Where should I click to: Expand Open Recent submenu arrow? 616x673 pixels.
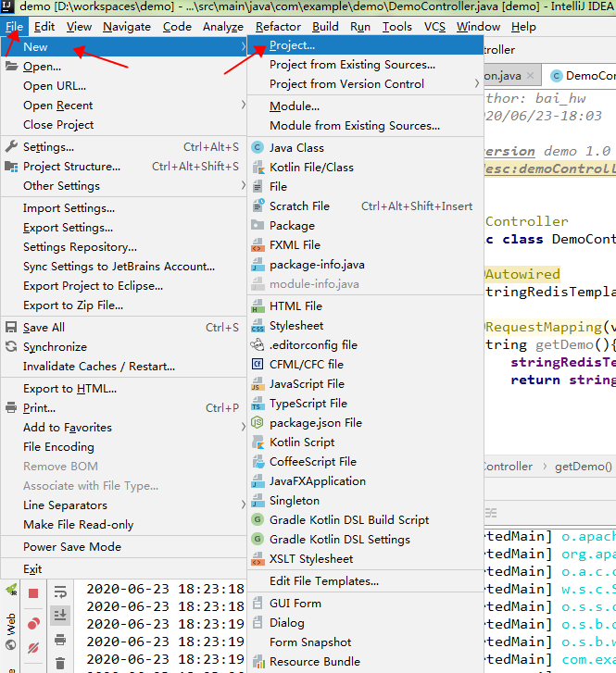pyautogui.click(x=244, y=105)
